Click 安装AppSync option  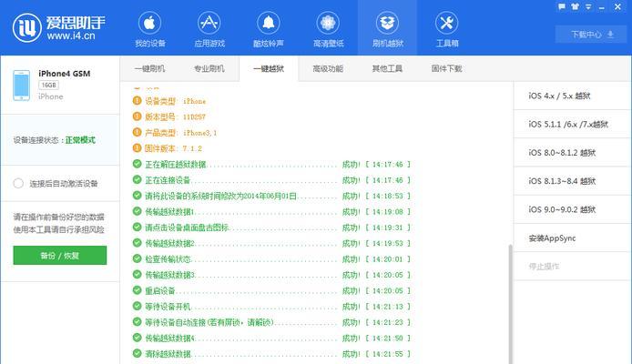pyautogui.click(x=572, y=238)
